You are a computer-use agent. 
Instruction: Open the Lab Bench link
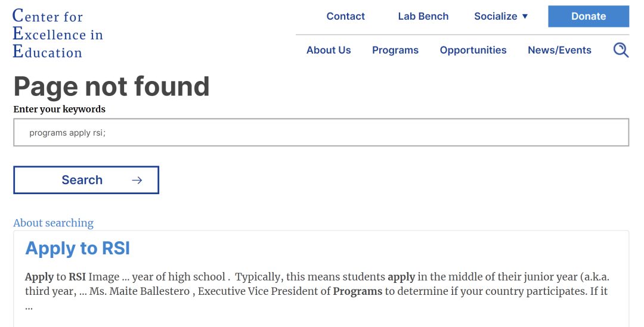[x=423, y=17]
